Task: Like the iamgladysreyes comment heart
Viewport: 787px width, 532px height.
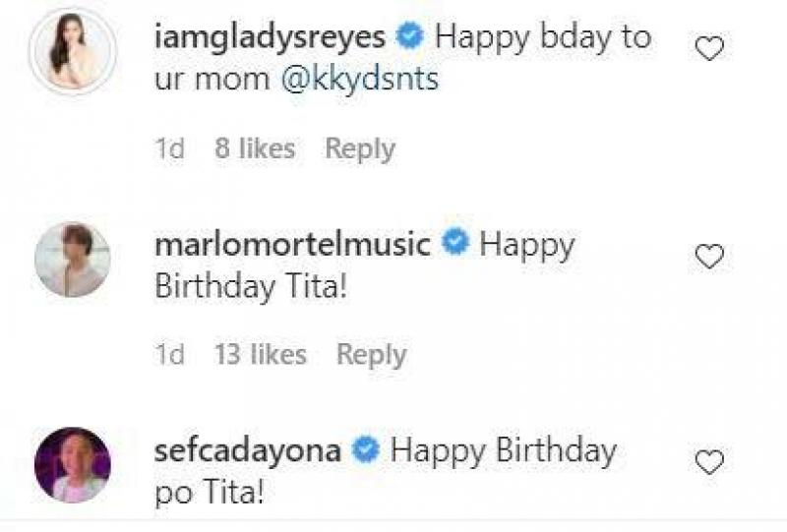Action: [x=709, y=49]
